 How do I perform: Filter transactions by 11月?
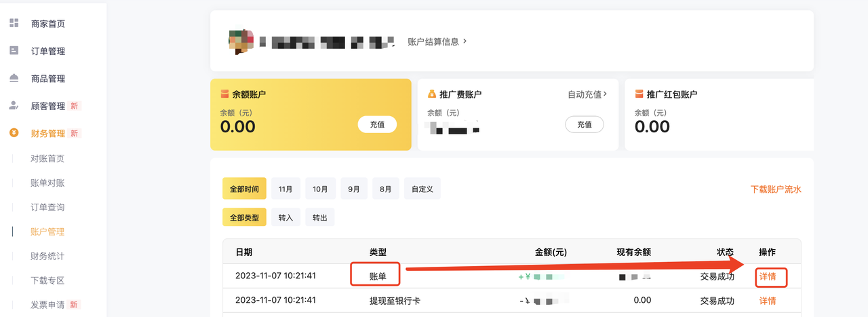tap(285, 189)
